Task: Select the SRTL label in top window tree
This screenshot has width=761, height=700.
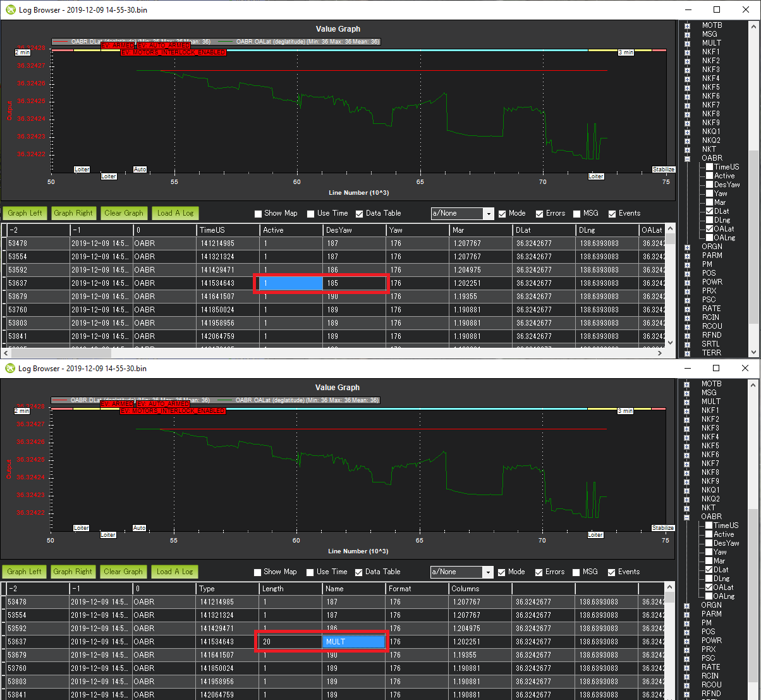Action: 711,344
